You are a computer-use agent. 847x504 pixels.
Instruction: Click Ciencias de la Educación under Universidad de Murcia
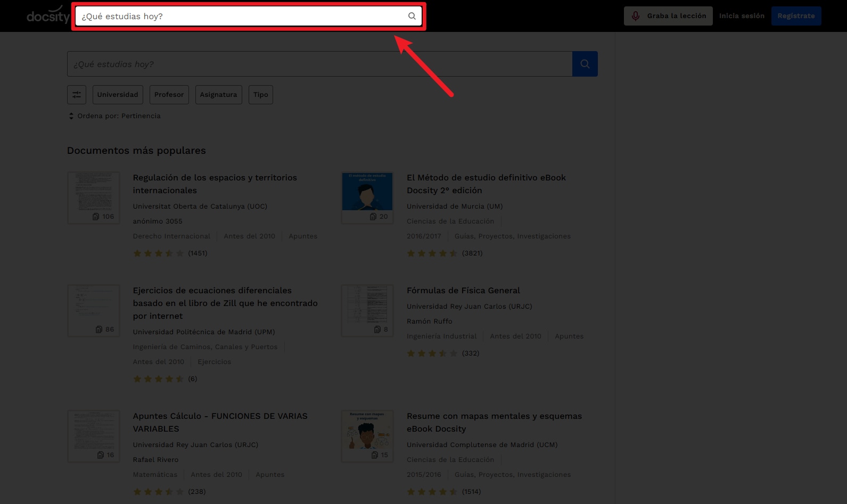(x=450, y=221)
